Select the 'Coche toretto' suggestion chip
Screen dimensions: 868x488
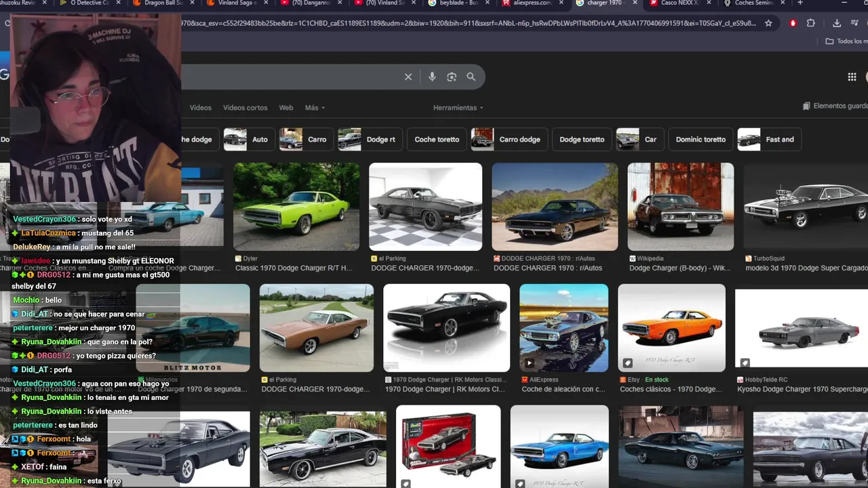(x=437, y=140)
